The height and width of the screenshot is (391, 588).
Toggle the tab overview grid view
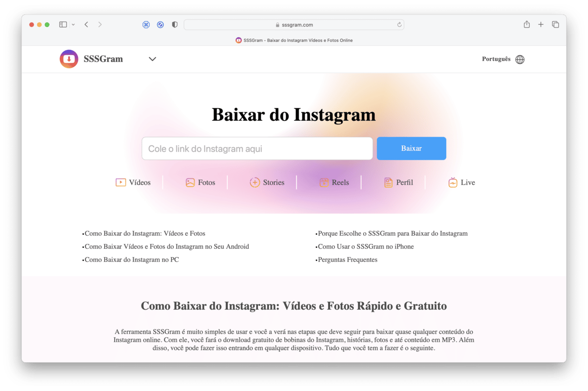pyautogui.click(x=555, y=24)
